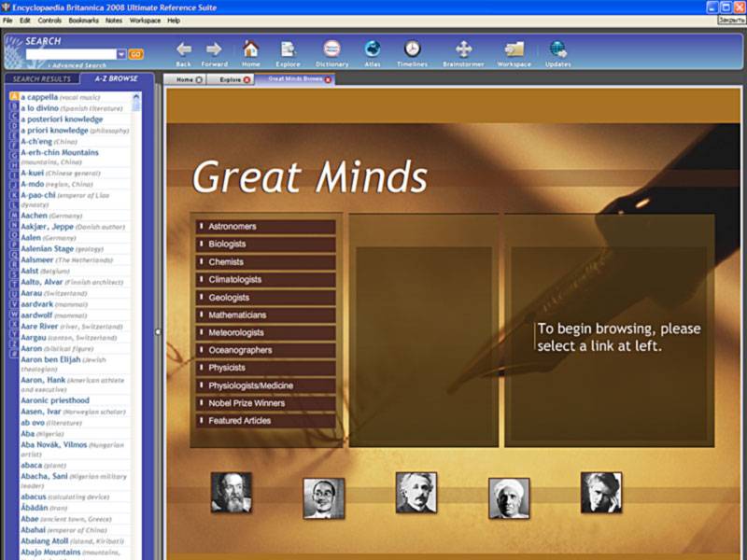Click the turbaned scientist portrait thumbnail
Screen dimensions: 747x560
(509, 498)
